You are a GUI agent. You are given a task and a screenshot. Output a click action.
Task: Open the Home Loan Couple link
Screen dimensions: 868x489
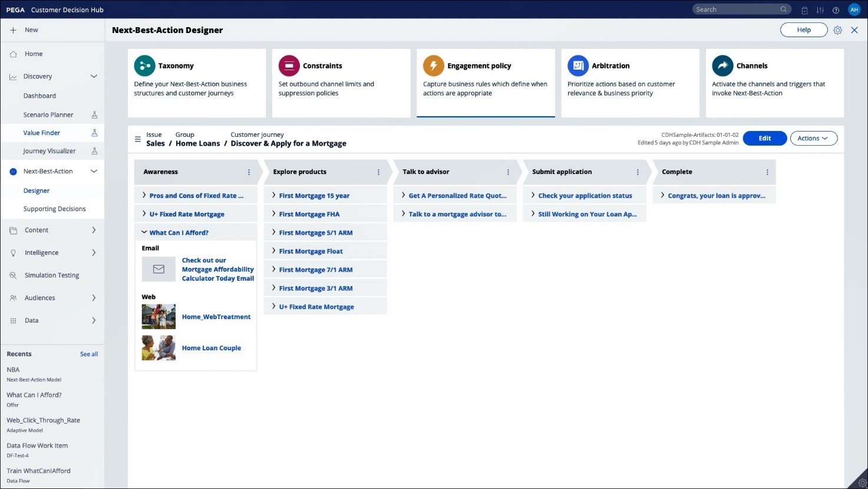click(x=212, y=349)
